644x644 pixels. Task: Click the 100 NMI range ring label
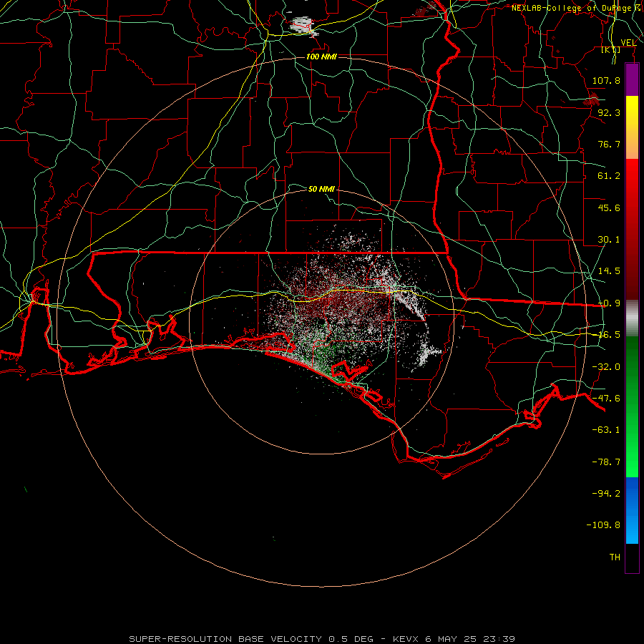click(321, 57)
